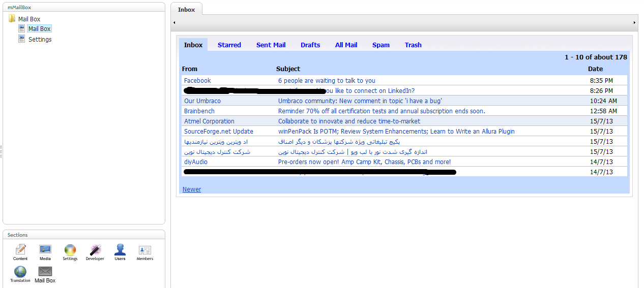644x288 pixels.
Task: Open the Translation globe icon
Action: coord(20,271)
